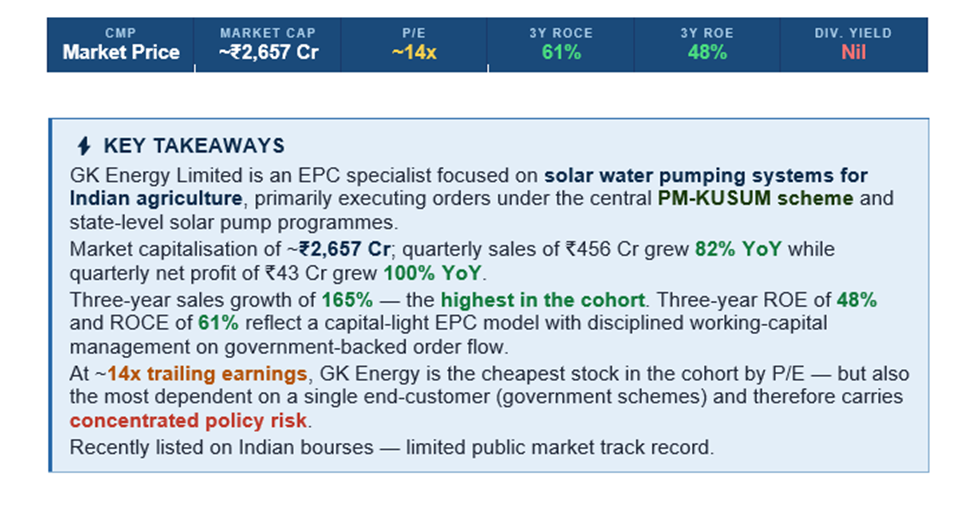Click the bold solar water pumping systems phrase
The height and width of the screenshot is (505, 975).
(x=705, y=175)
